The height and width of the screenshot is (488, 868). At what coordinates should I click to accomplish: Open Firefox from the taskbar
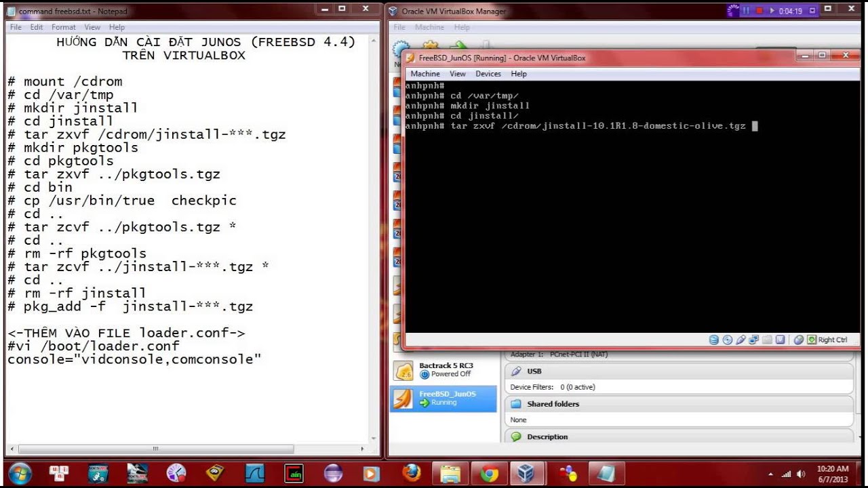[411, 473]
